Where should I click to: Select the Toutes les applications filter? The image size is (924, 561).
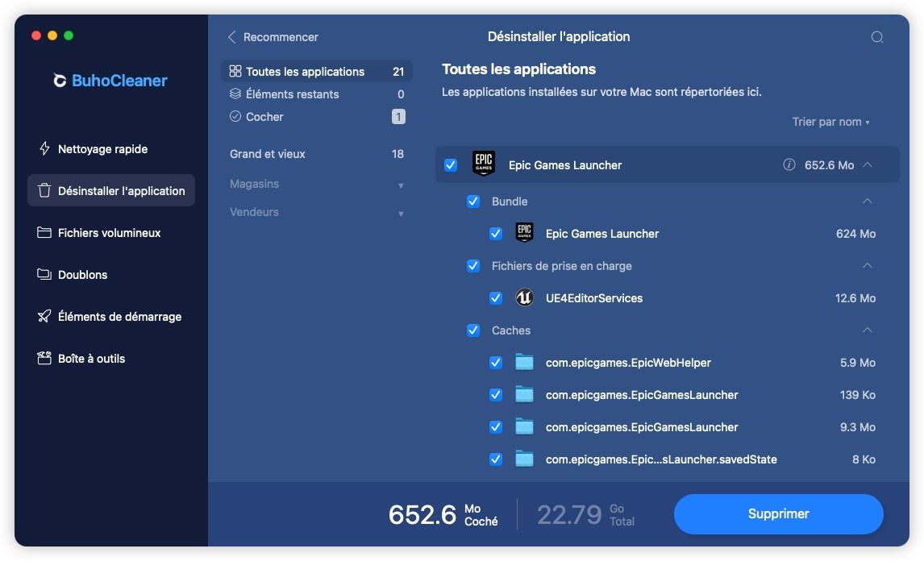(316, 71)
